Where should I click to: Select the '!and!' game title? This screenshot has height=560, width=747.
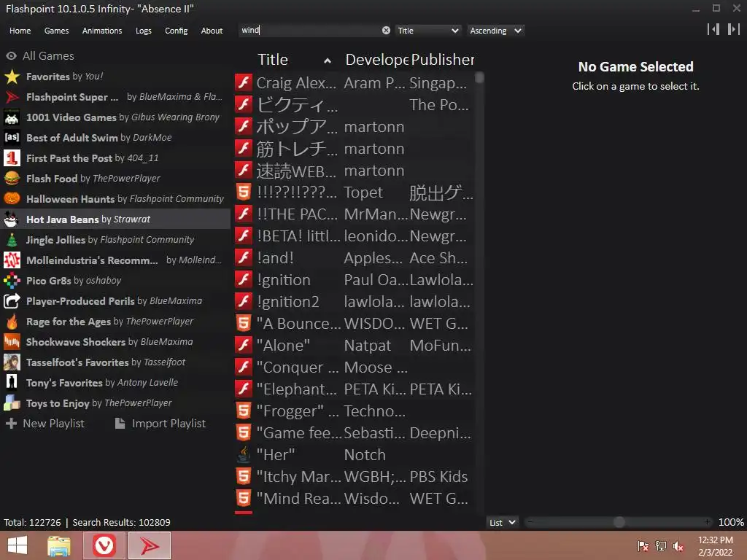275,258
